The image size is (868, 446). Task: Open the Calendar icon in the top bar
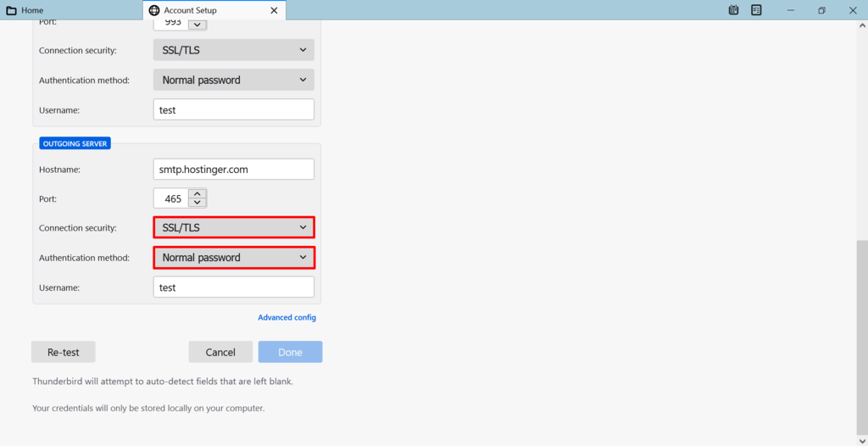[733, 10]
